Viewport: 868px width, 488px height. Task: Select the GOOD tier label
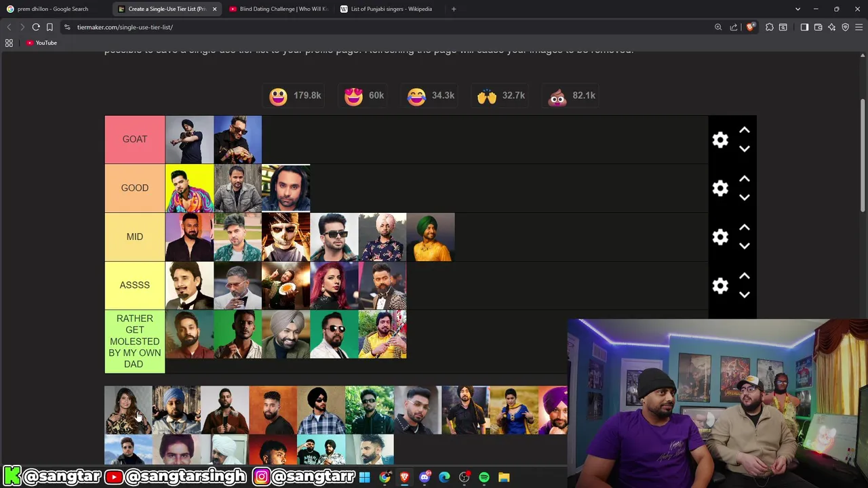click(x=134, y=188)
